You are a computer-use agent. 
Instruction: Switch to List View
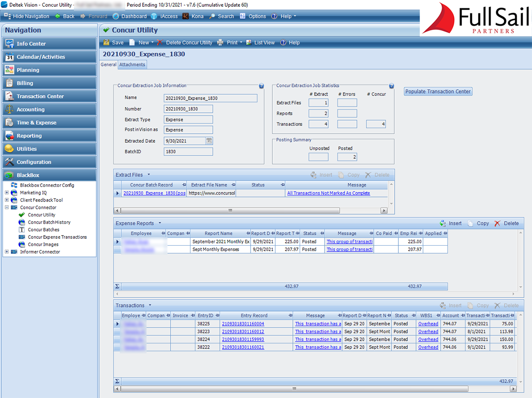pyautogui.click(x=260, y=42)
